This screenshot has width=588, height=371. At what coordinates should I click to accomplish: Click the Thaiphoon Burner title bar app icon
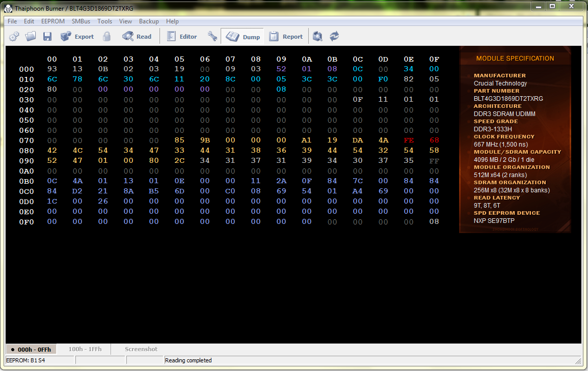click(8, 8)
